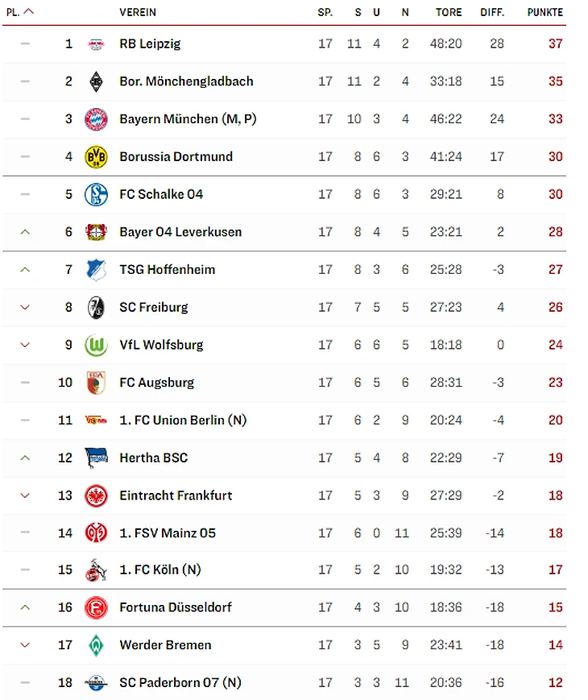Click the VEREIN column header
This screenshot has width=588, height=700.
click(138, 13)
